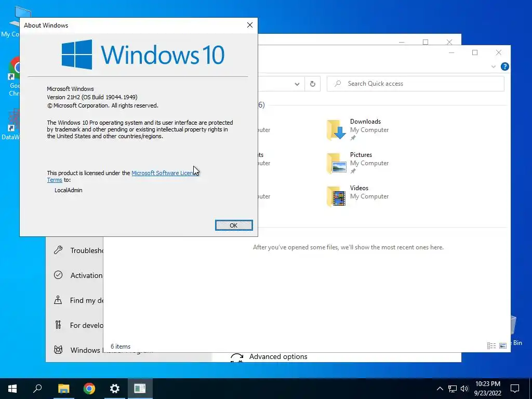Close the File Explorer window
Image resolution: width=532 pixels, height=399 pixels.
click(498, 52)
